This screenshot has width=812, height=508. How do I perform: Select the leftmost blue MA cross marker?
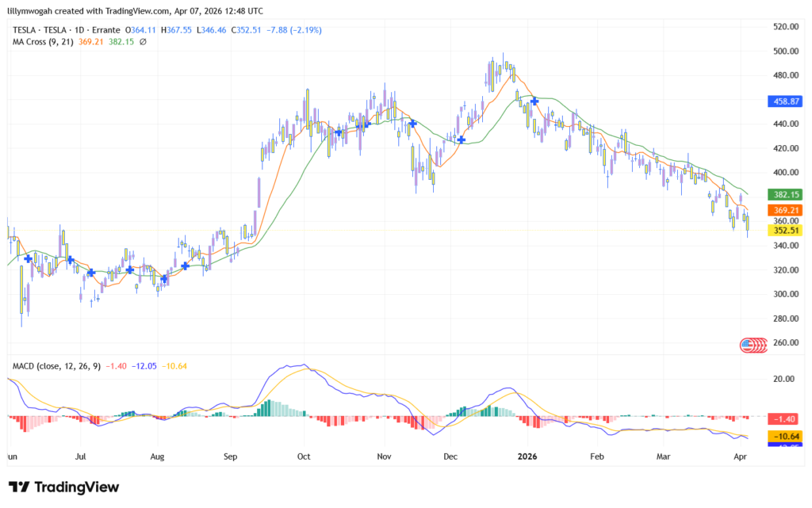(x=29, y=258)
